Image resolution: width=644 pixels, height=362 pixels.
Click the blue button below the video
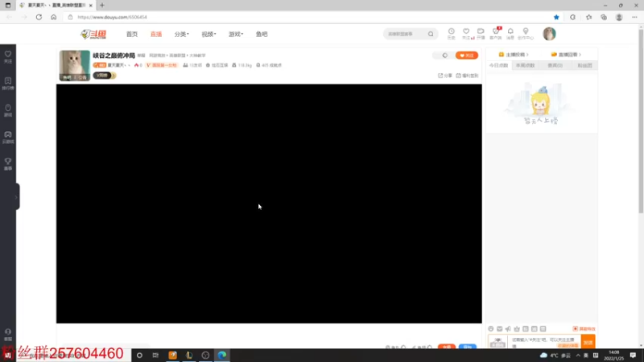click(x=468, y=348)
